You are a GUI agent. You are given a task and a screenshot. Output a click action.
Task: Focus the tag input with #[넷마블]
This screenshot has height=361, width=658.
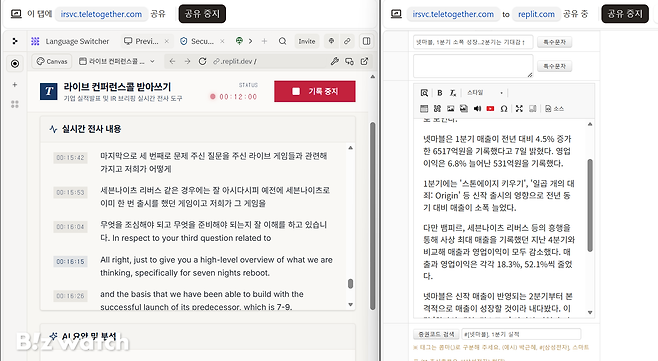[x=521, y=334]
